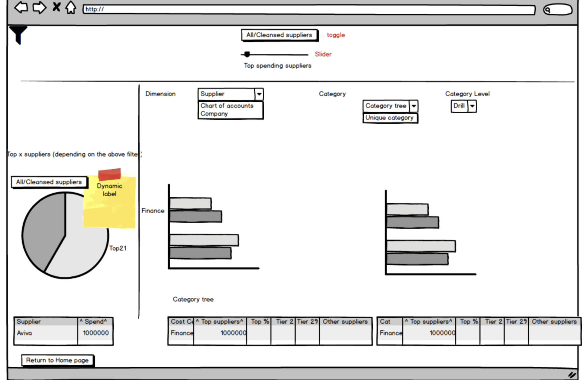The height and width of the screenshot is (380, 588).
Task: Click the Finance label on left bar chart
Action: (153, 210)
